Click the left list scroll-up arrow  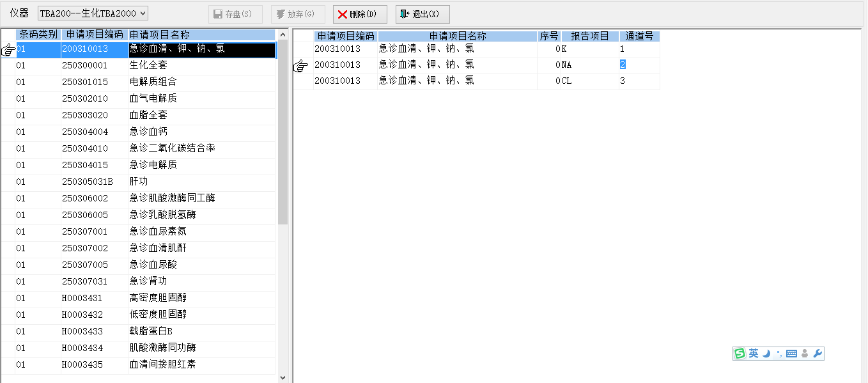tap(283, 34)
